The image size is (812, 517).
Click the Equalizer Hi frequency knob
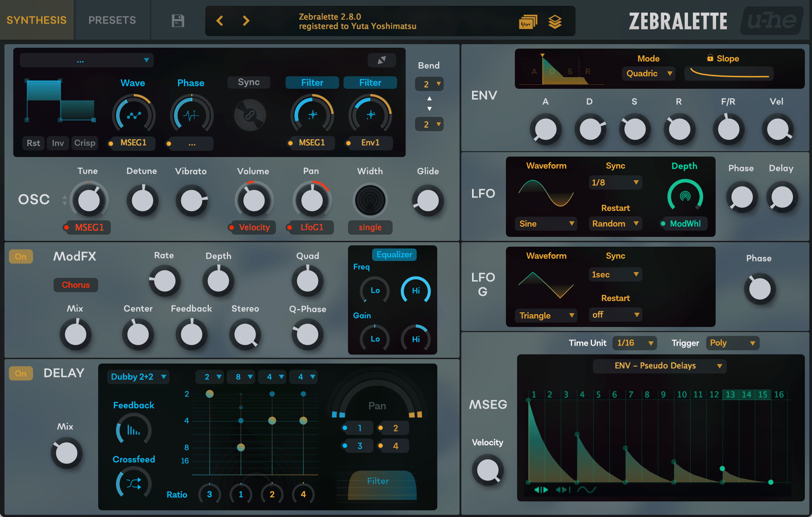pyautogui.click(x=416, y=291)
